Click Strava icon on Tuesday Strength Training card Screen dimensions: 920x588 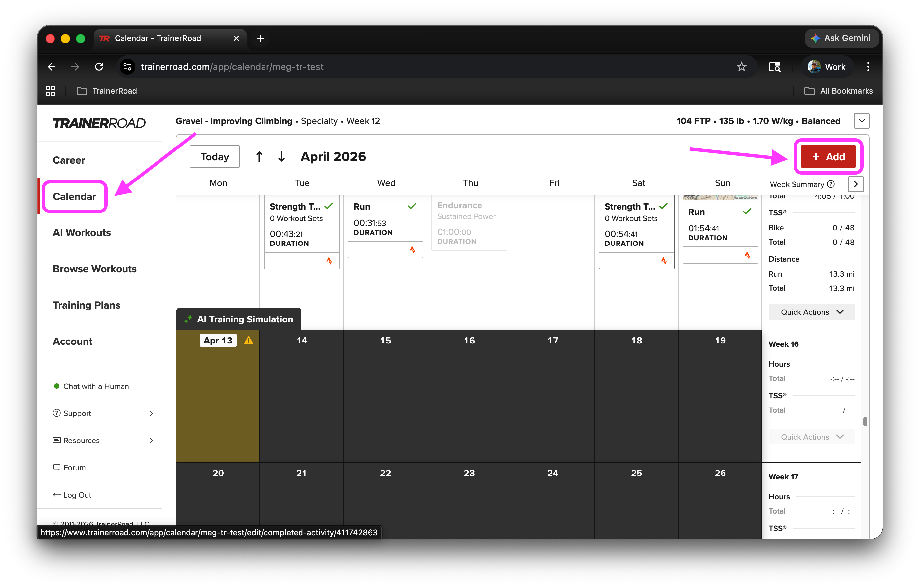tap(329, 261)
